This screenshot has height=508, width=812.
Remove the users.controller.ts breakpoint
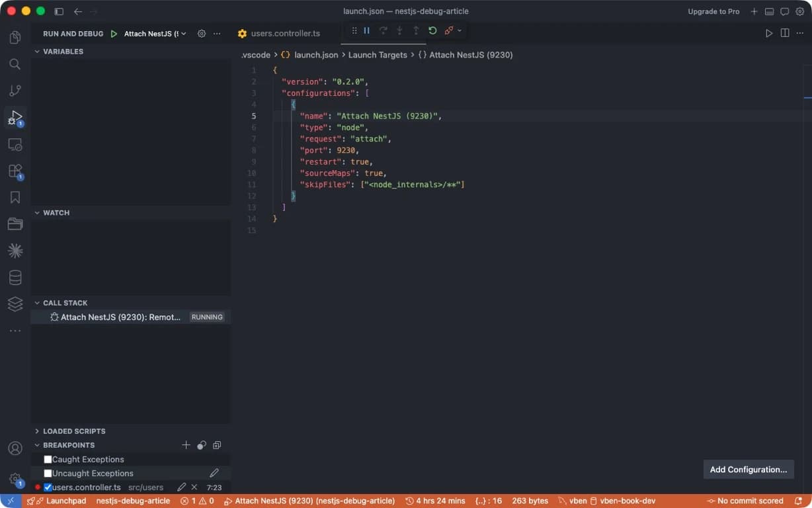point(194,487)
